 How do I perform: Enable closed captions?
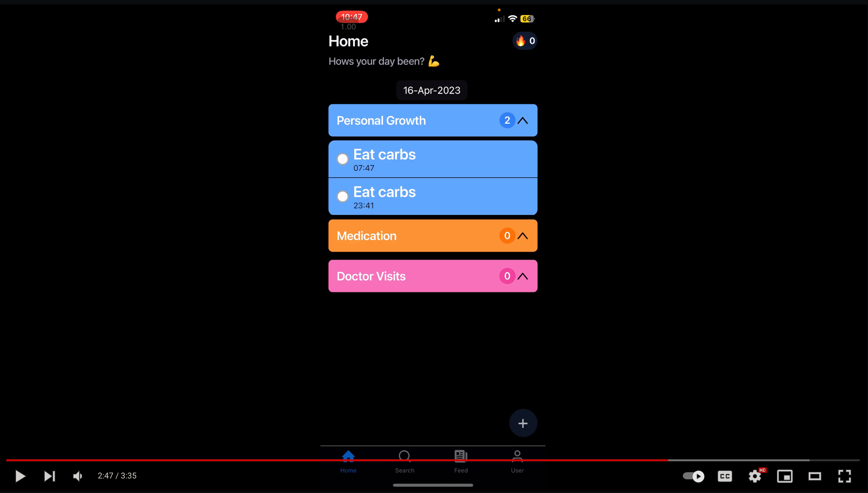tap(725, 476)
